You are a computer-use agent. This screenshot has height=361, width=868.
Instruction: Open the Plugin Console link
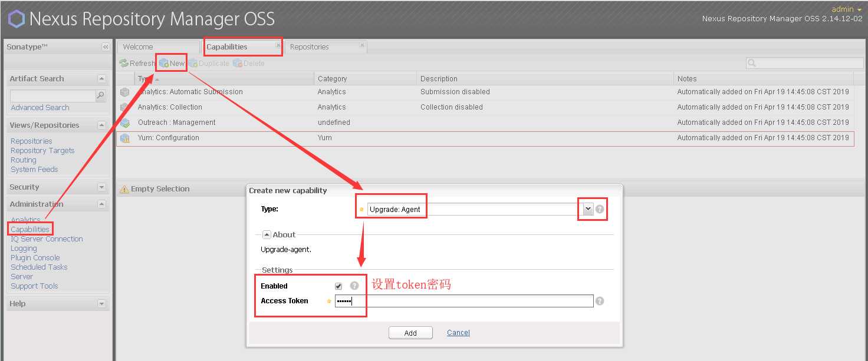pyautogui.click(x=35, y=258)
